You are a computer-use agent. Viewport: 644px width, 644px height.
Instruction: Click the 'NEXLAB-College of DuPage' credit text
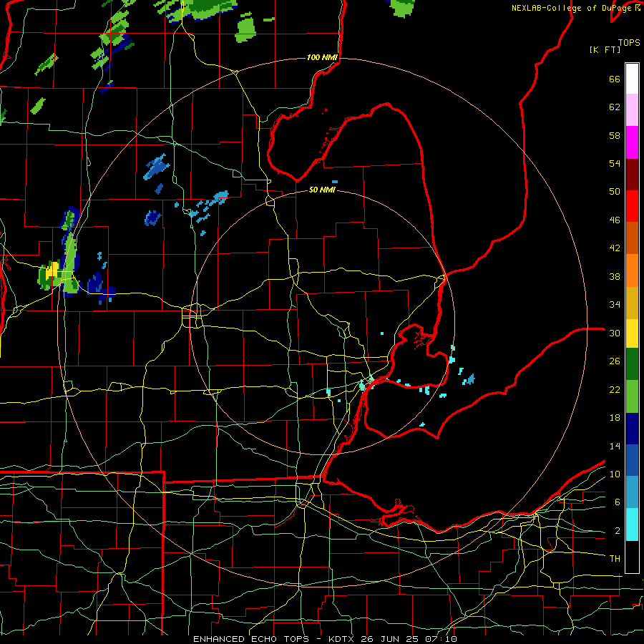(573, 8)
